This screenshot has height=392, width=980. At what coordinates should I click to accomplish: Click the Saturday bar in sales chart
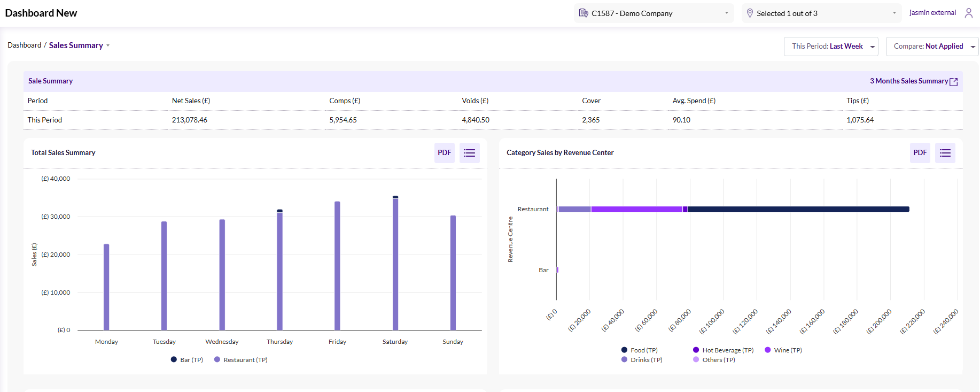point(395,265)
